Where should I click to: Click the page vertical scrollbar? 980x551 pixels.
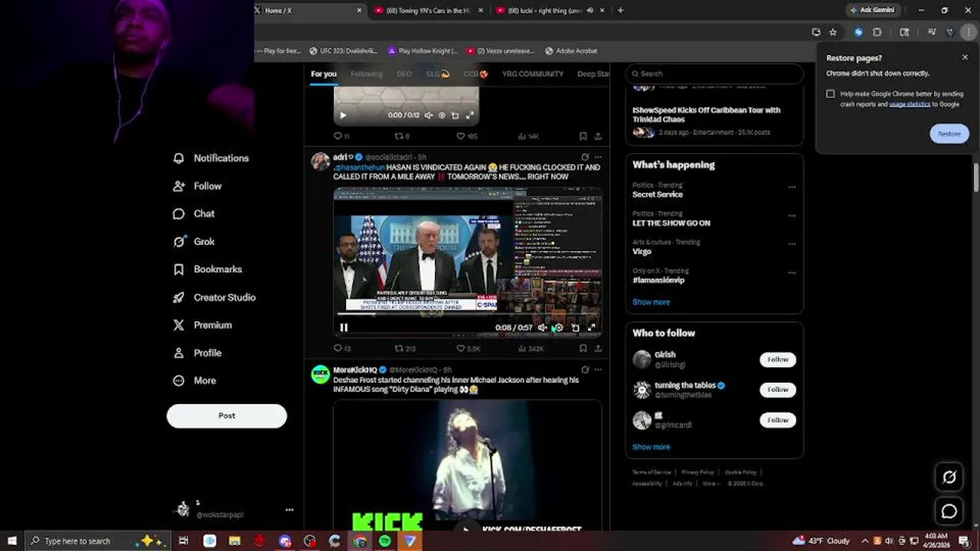click(976, 178)
